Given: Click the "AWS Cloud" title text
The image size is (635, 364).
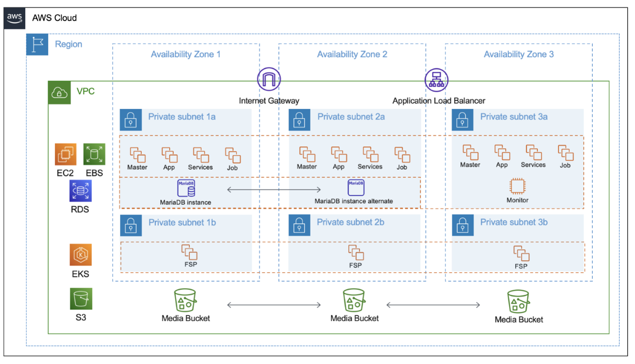Looking at the screenshot, I should 54,18.
